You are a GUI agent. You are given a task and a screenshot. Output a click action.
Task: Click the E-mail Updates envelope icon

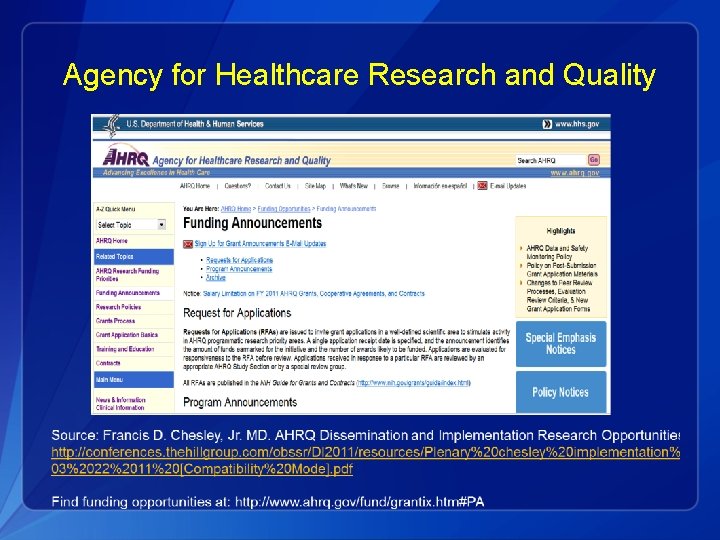pyautogui.click(x=482, y=186)
